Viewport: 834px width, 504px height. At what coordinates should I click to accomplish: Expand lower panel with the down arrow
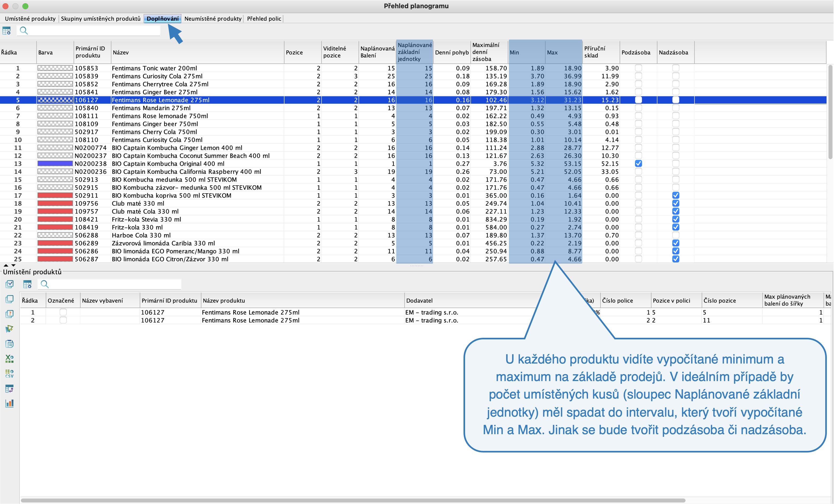(x=14, y=265)
